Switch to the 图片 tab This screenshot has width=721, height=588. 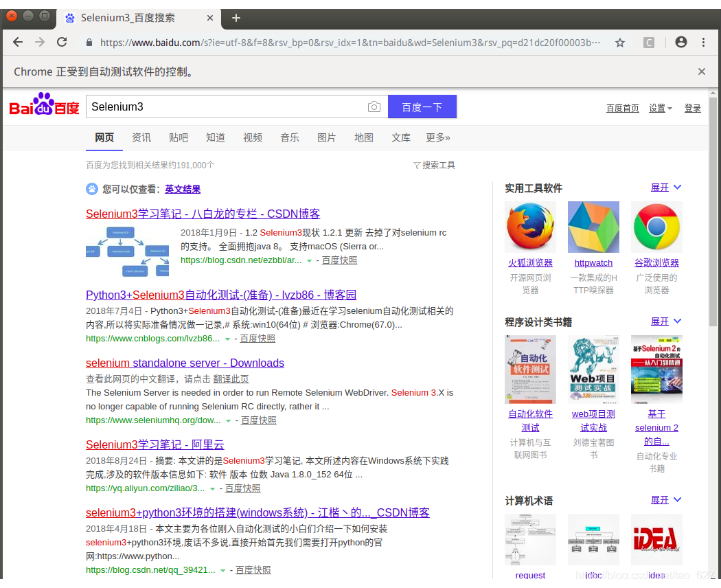(326, 137)
